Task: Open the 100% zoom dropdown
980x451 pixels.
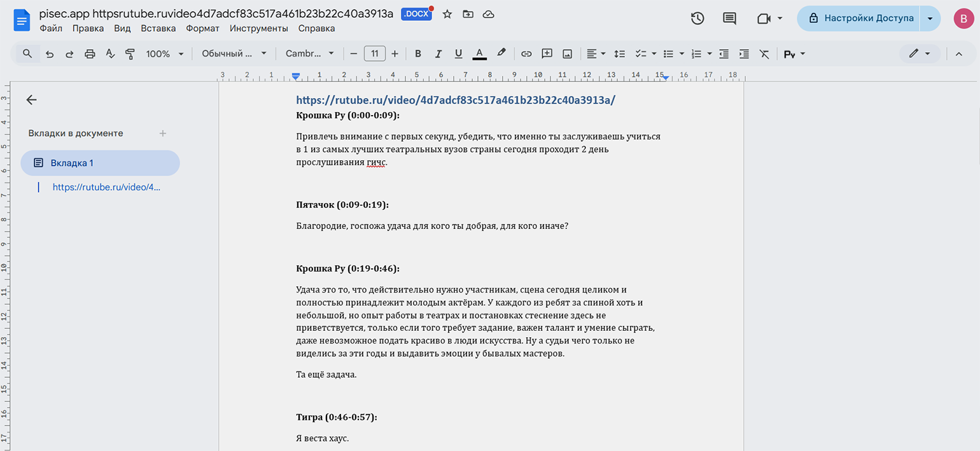Action: (x=164, y=54)
